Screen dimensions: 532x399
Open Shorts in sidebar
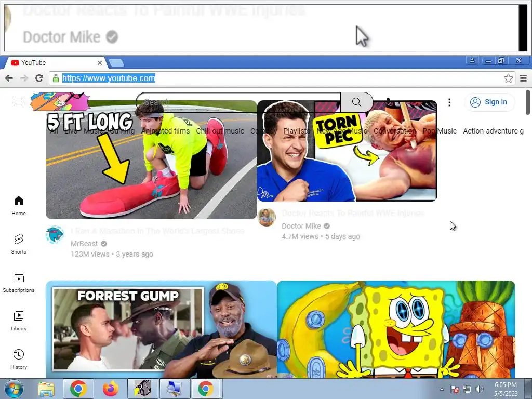19,244
